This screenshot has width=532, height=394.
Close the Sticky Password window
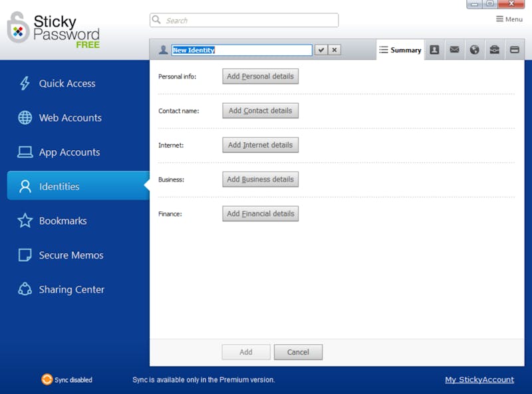511,4
